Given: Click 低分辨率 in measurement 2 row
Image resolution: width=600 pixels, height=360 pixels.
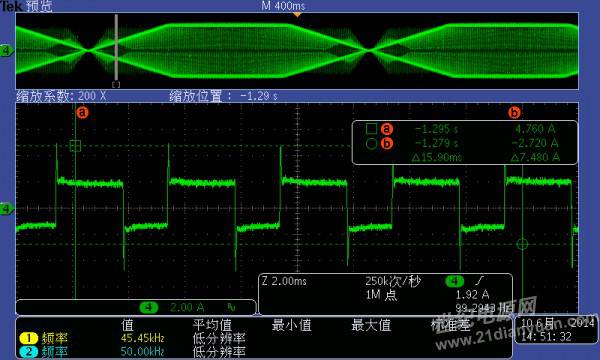Looking at the screenshot, I should click(x=219, y=352).
